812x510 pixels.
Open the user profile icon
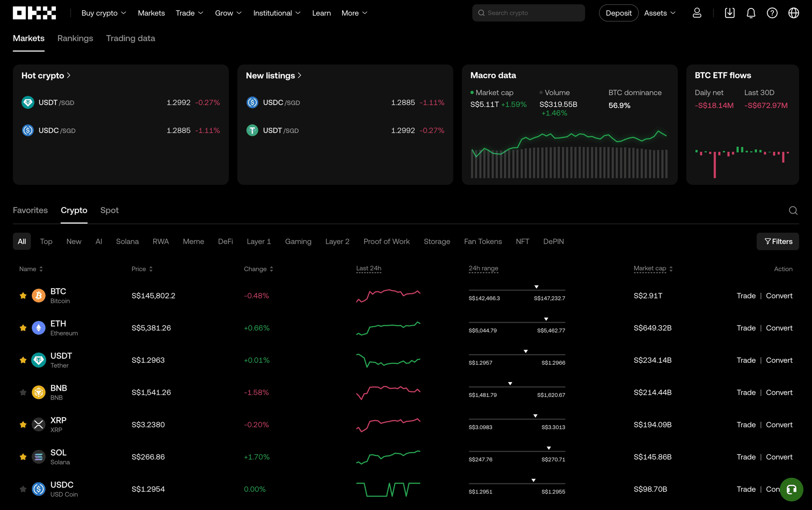(697, 13)
